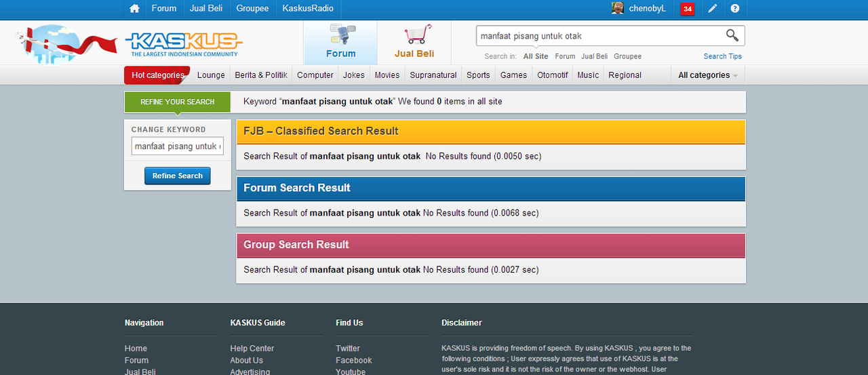Select Jual Beli search scope
The image size is (868, 375).
[x=595, y=56]
